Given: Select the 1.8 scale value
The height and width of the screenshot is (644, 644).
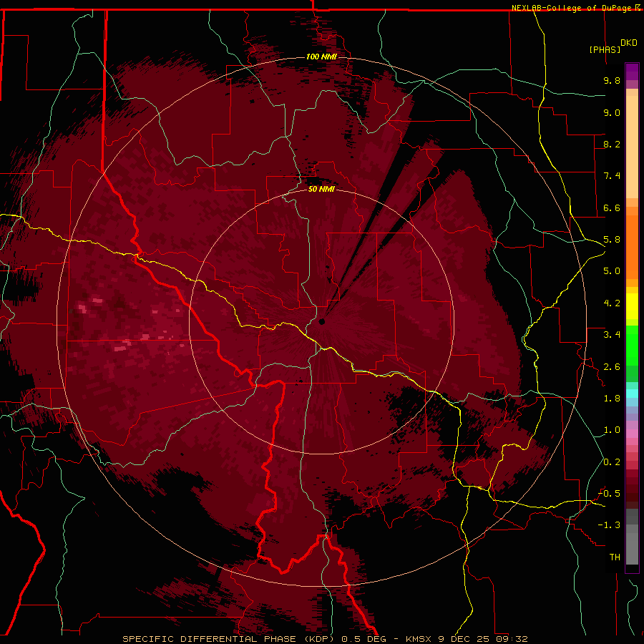Looking at the screenshot, I should click(x=612, y=399).
